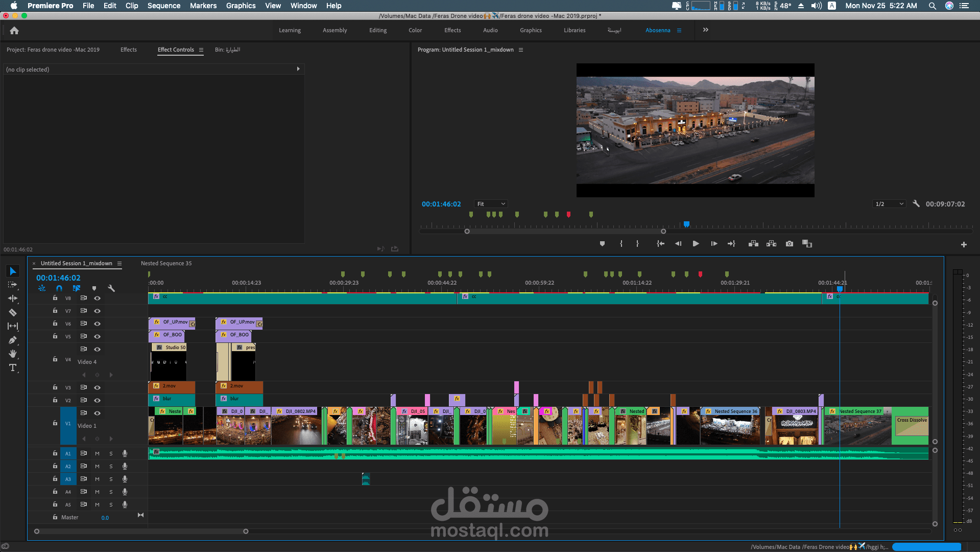980x552 pixels.
Task: Play the program sequence
Action: pyautogui.click(x=696, y=244)
